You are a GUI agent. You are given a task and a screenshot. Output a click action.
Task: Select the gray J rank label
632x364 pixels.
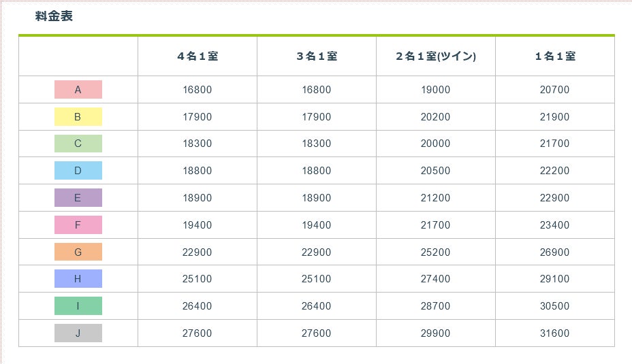pos(78,333)
